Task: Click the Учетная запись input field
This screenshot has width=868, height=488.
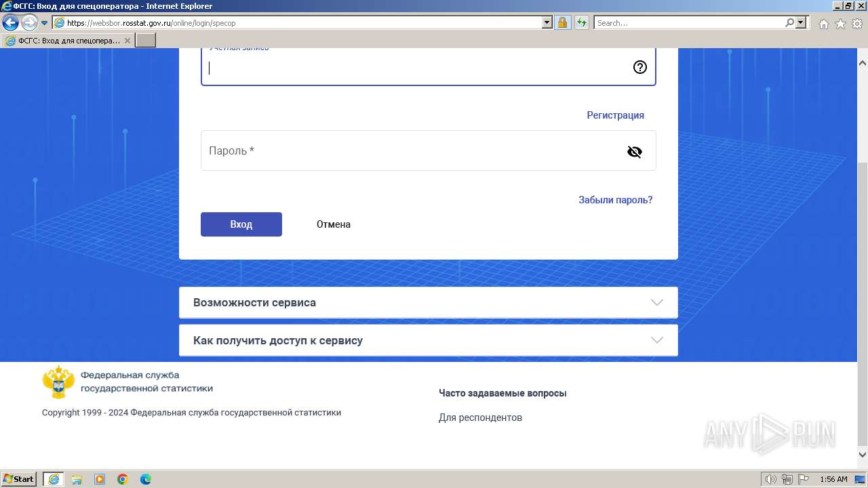Action: coord(429,66)
